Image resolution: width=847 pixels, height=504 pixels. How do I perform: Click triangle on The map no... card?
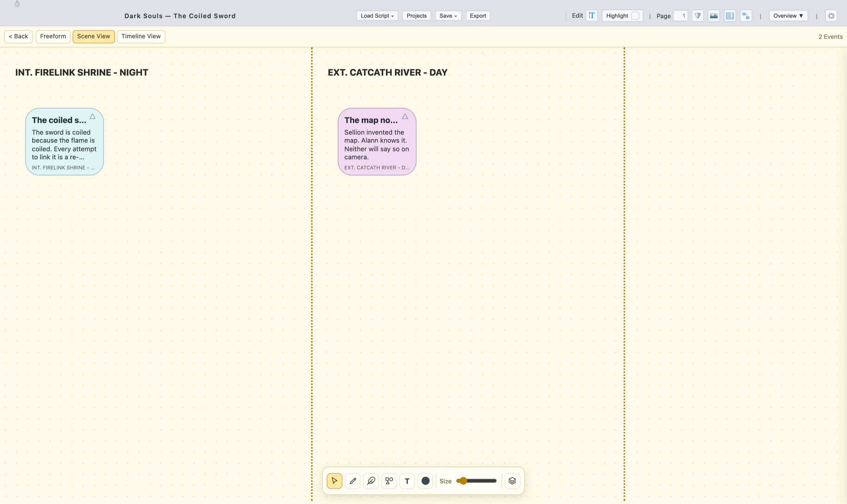pyautogui.click(x=405, y=116)
